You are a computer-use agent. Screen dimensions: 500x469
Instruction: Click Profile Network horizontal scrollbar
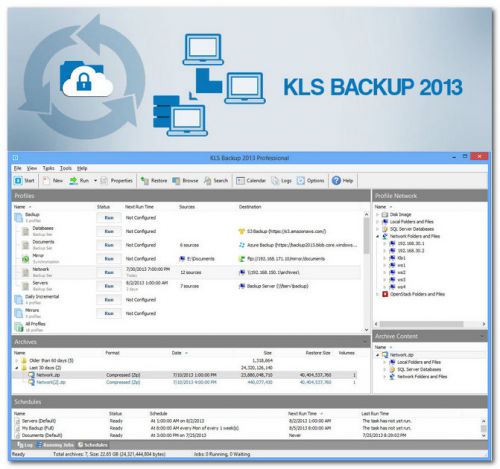[x=422, y=324]
